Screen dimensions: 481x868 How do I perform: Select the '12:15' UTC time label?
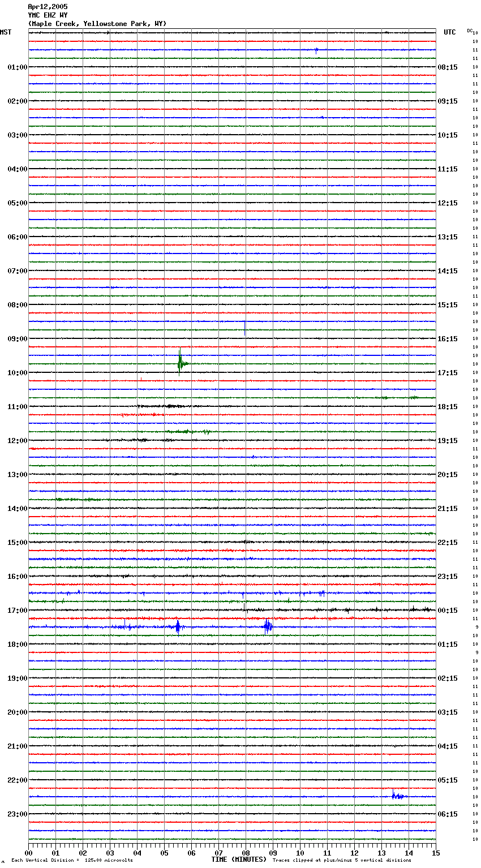click(448, 203)
